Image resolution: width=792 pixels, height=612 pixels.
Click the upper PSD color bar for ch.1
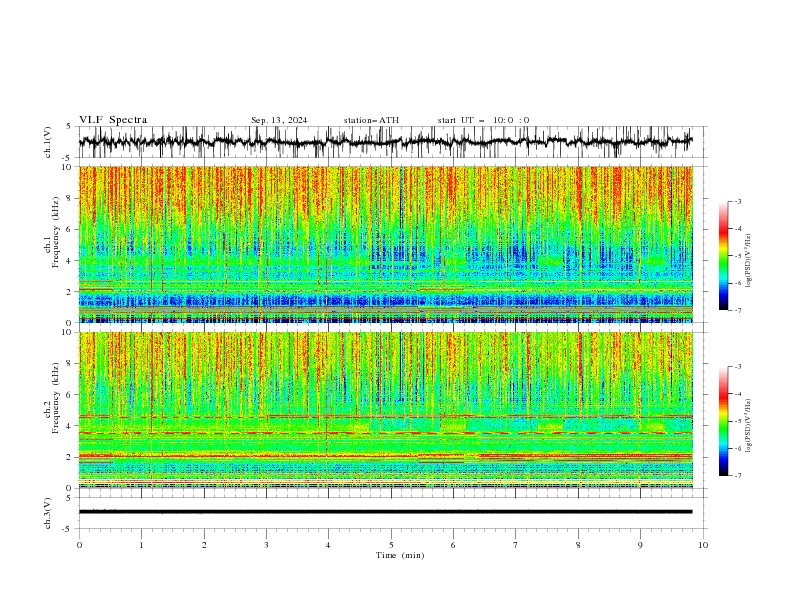pos(723,256)
